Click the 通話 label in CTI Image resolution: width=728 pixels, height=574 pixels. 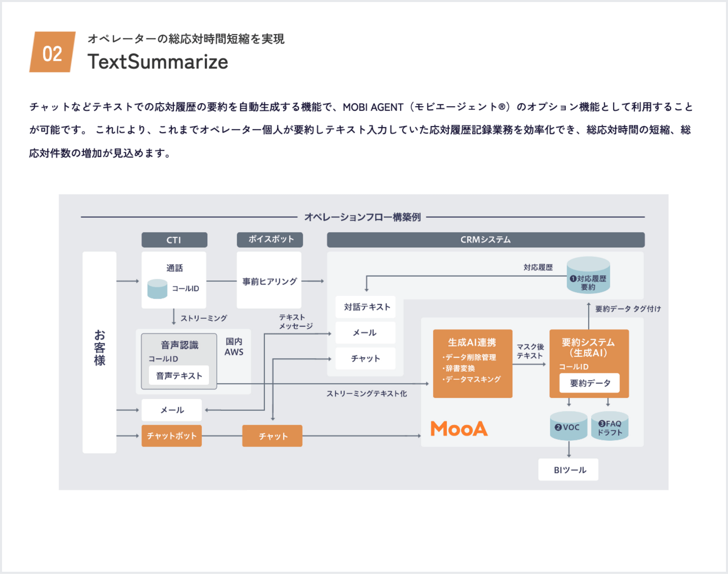click(175, 268)
